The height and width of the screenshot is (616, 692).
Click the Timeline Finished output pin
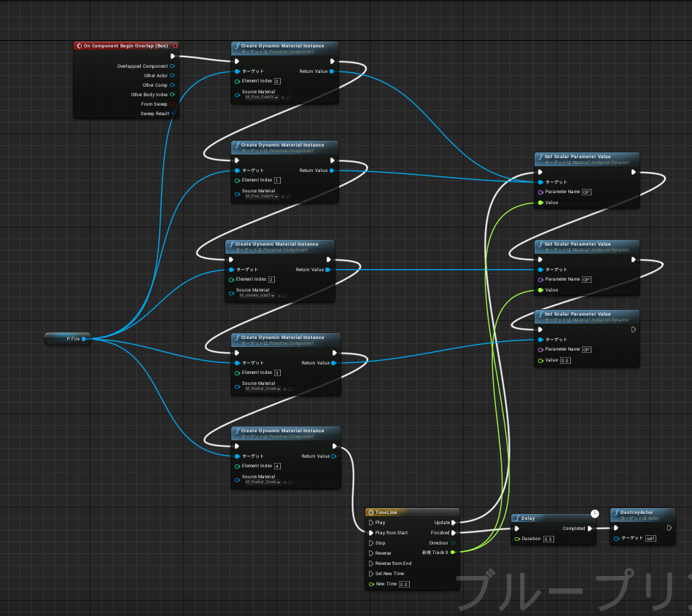[454, 533]
